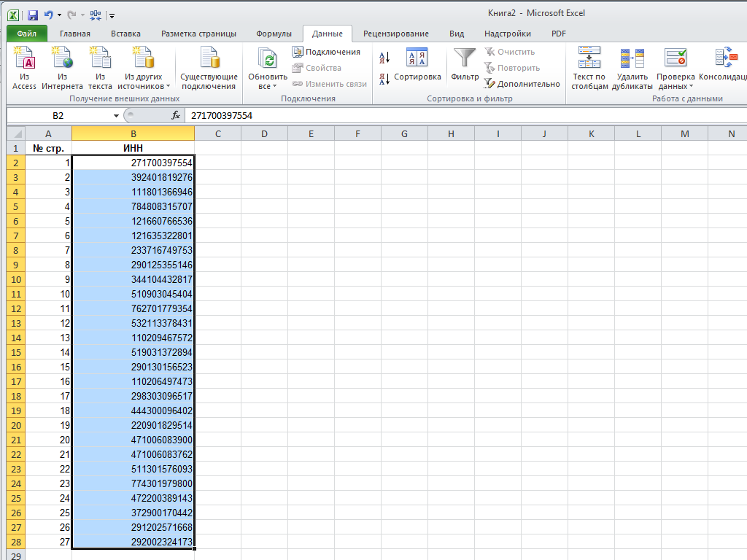The height and width of the screenshot is (560, 747).
Task: Select row 1 header
Action: click(16, 148)
